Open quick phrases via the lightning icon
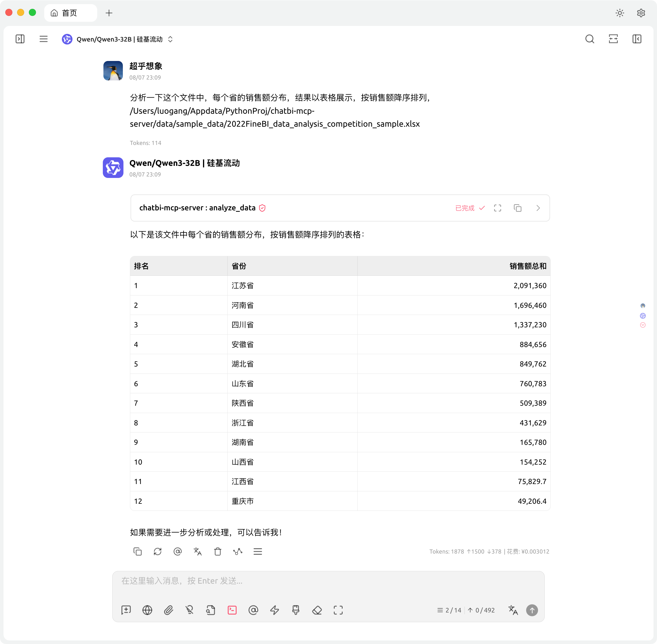The image size is (657, 644). 274,610
